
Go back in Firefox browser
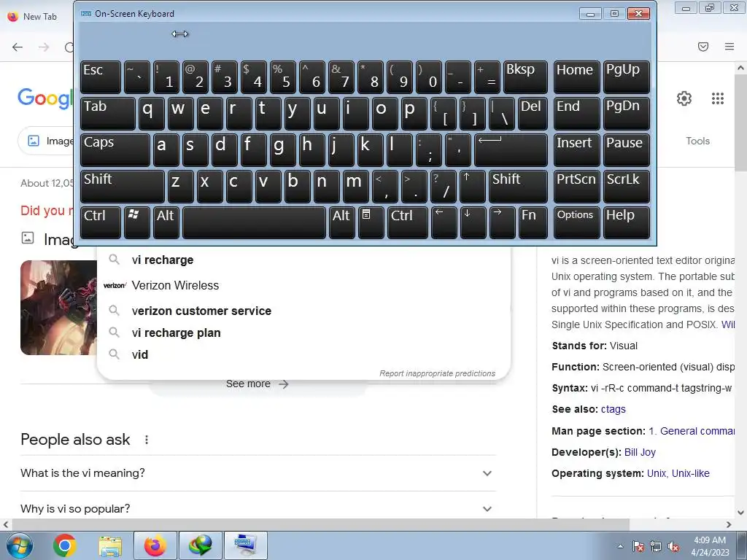18,47
